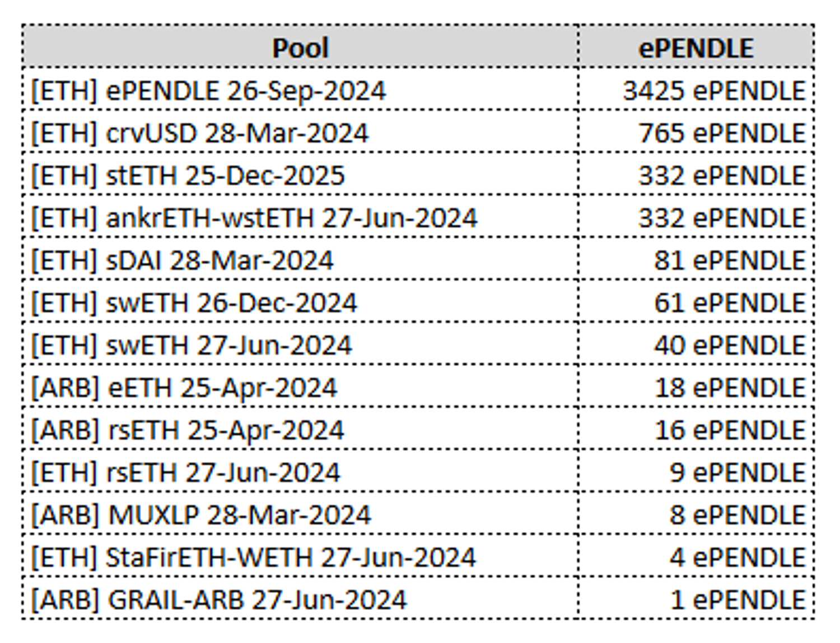The width and height of the screenshot is (840, 643).
Task: Click the 765 ePENDLE value cell
Action: coord(721,133)
